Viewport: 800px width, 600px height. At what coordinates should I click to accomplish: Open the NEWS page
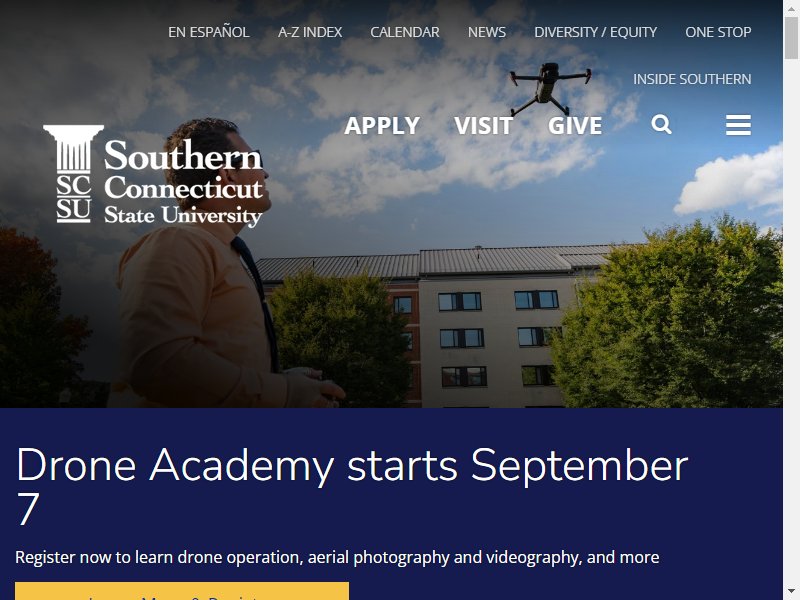[487, 32]
